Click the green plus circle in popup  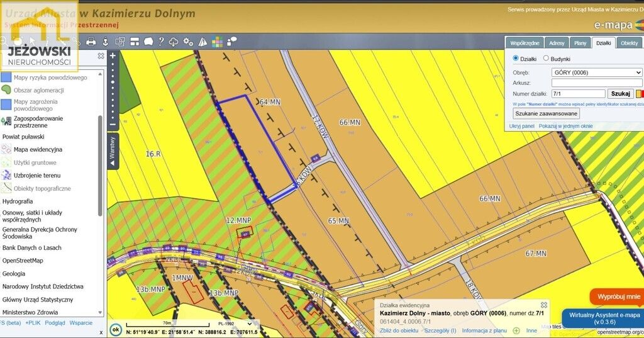[x=516, y=330]
